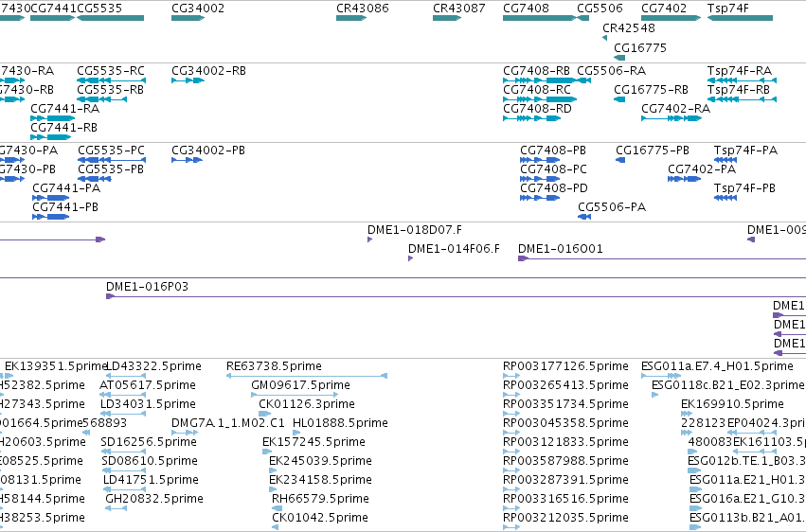Select the CG7441-PA protein feature

click(x=51, y=198)
